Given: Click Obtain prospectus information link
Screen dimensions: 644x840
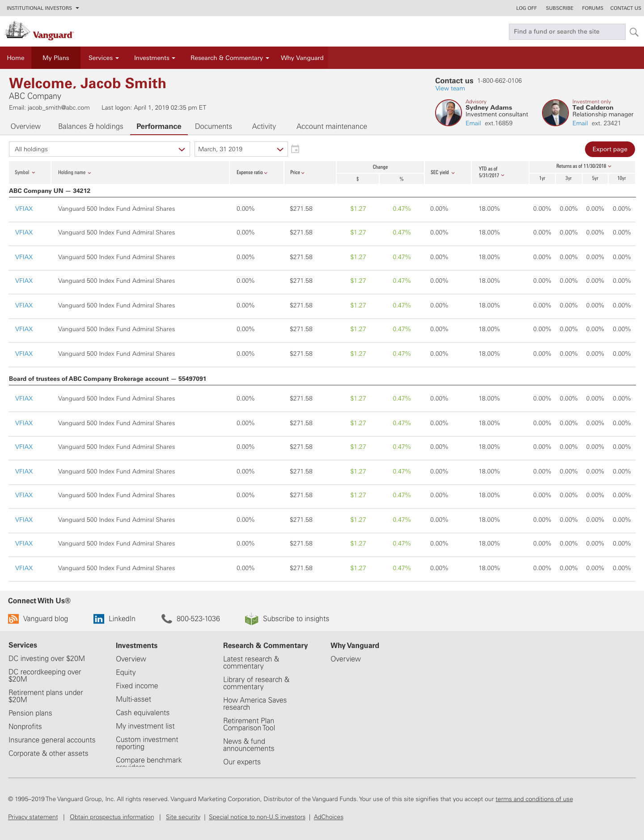Looking at the screenshot, I should [x=112, y=817].
